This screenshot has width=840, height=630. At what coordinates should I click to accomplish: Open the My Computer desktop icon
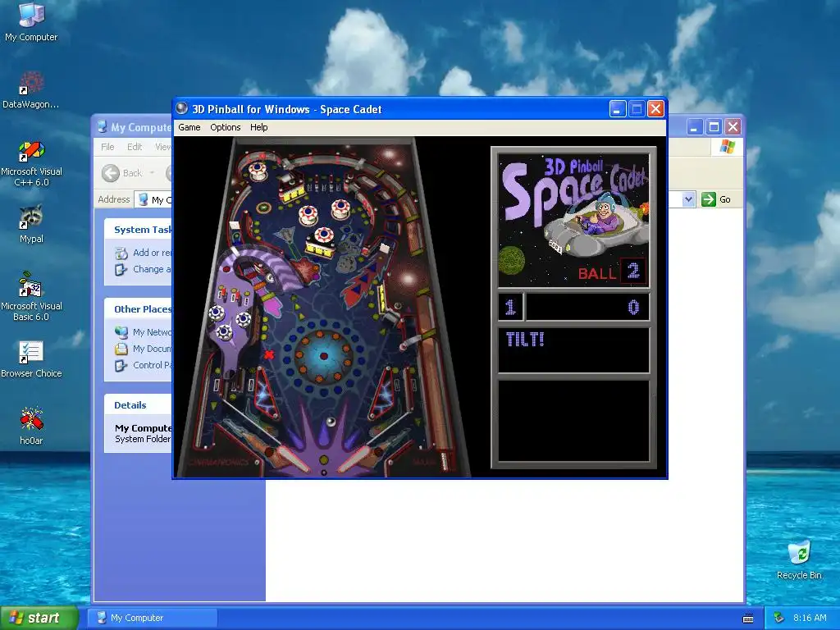click(31, 22)
